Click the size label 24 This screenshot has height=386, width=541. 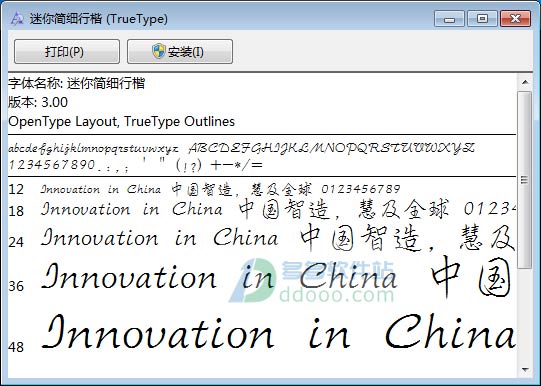16,242
